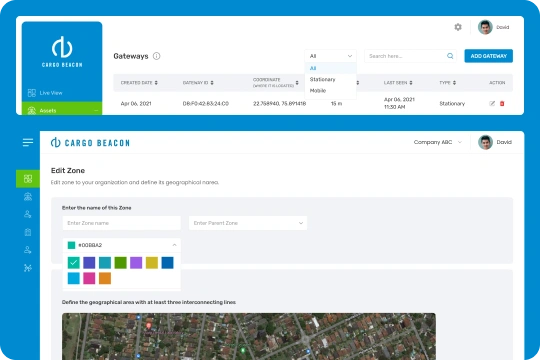
Task: Open the hamburger menu icon
Action: [x=28, y=142]
